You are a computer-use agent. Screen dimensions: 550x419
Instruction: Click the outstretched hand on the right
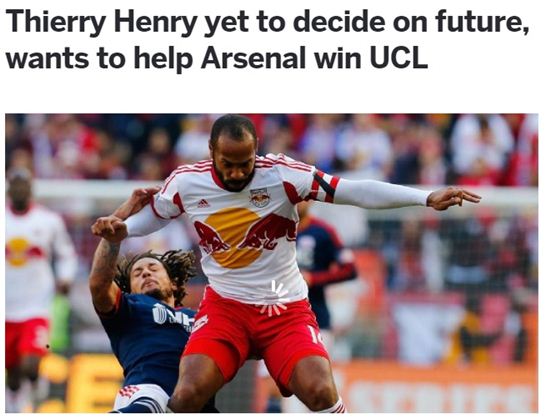[454, 198]
